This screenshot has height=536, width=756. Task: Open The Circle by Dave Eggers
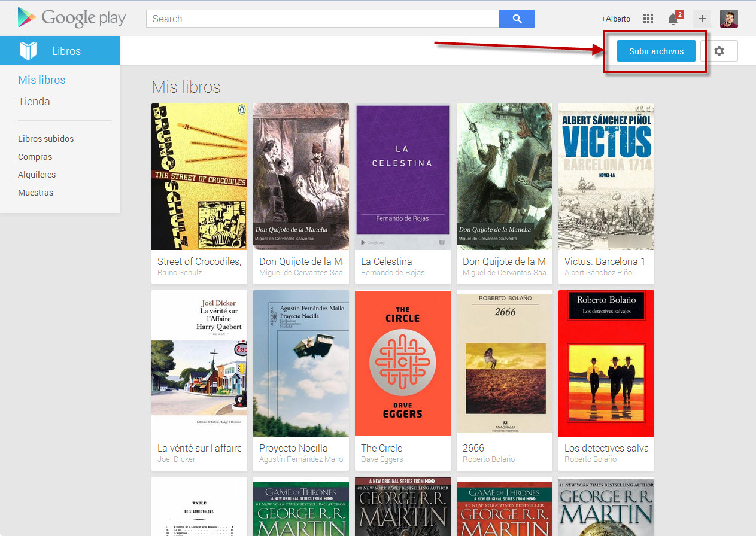point(402,363)
